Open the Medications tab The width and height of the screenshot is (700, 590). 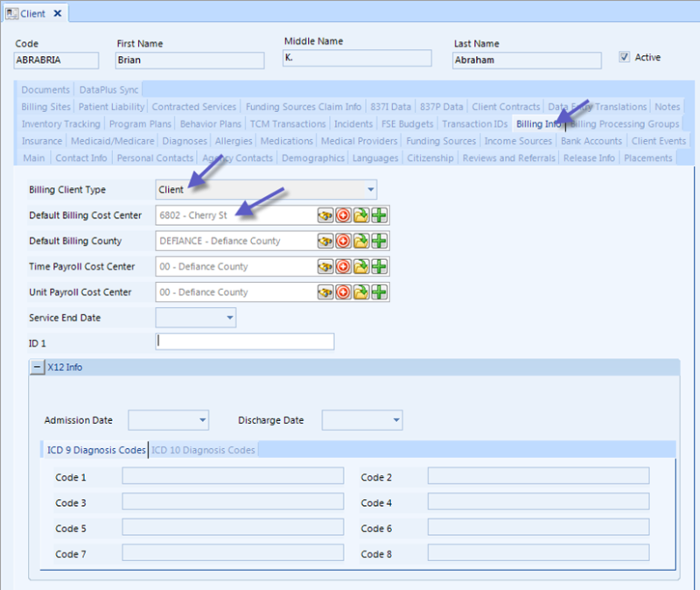[x=286, y=141]
